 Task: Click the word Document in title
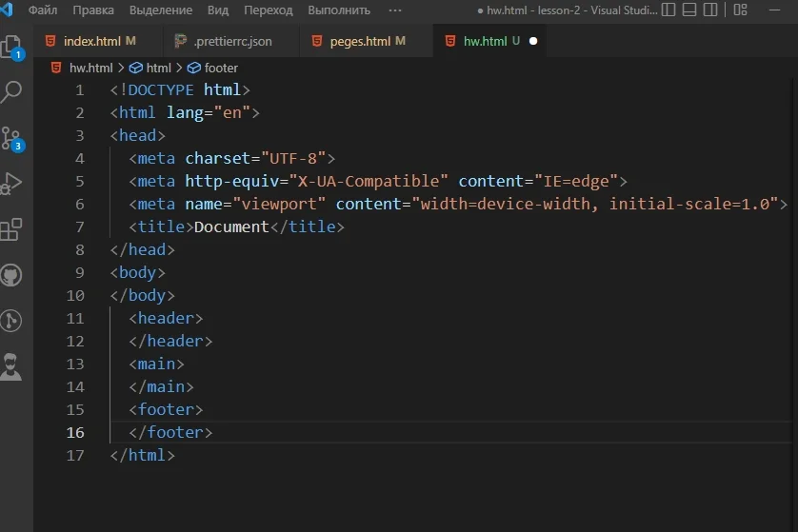[x=231, y=227]
